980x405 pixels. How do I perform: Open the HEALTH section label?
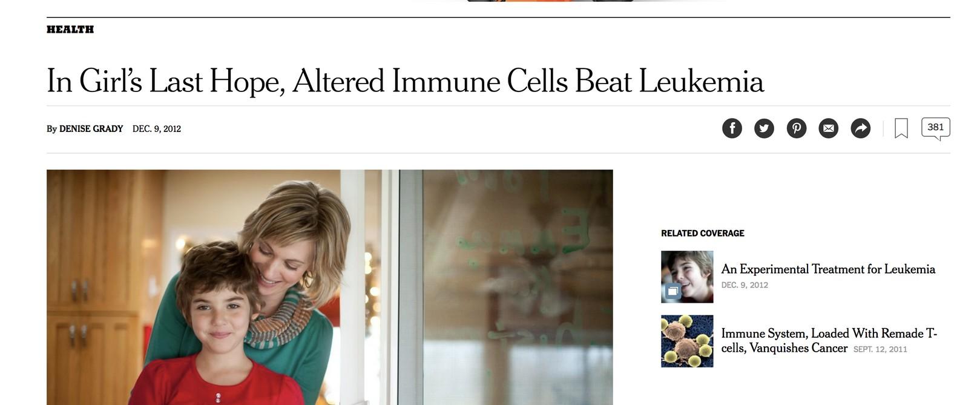(x=70, y=29)
